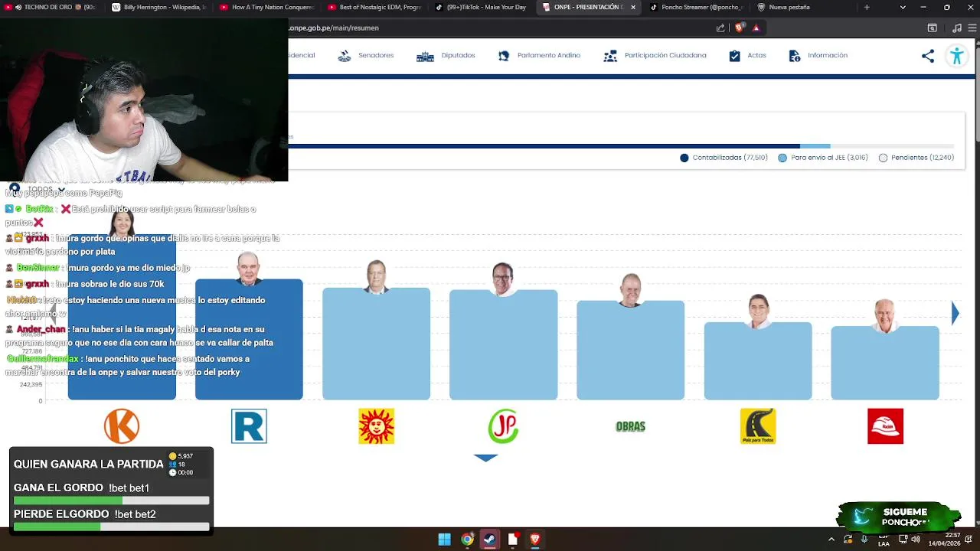Expand details with the blue down triangle
980x551 pixels.
click(x=485, y=458)
